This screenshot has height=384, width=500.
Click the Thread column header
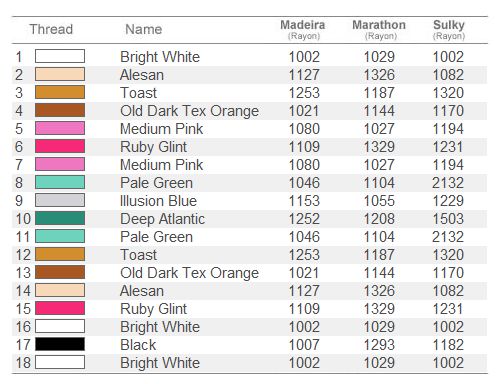click(x=51, y=29)
